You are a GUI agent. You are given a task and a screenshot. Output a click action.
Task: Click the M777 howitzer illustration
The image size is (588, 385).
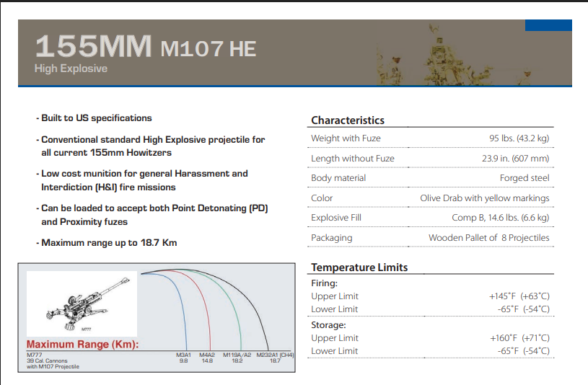coord(82,304)
